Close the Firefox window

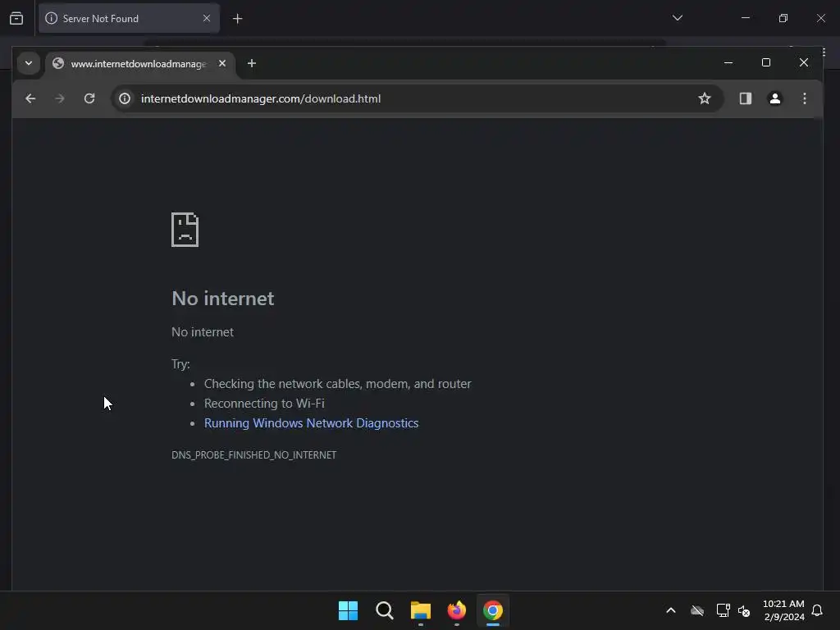[x=820, y=18]
